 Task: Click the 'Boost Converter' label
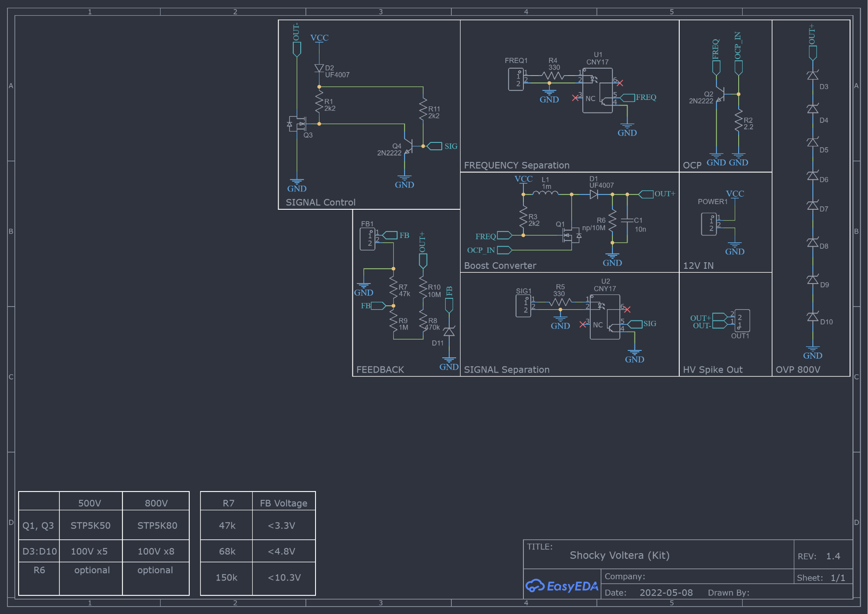[x=500, y=265]
